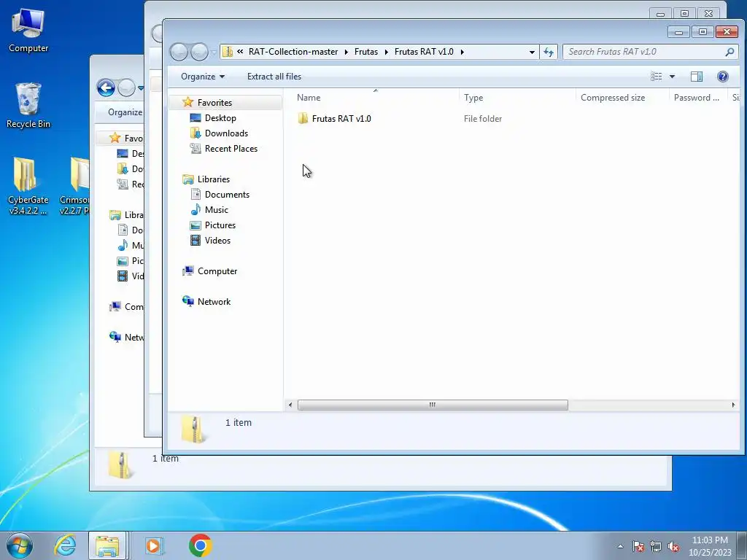Image resolution: width=747 pixels, height=560 pixels.
Task: Click Organize in the rear window
Action: click(125, 112)
